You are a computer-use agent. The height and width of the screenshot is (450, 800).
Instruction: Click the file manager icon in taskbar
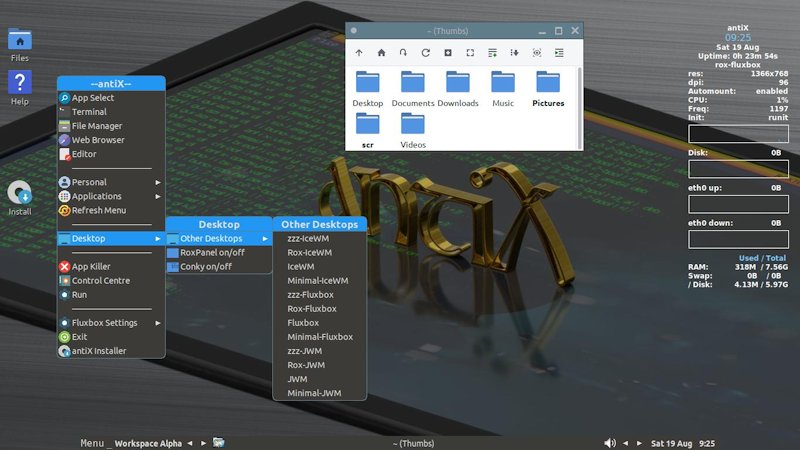point(218,443)
